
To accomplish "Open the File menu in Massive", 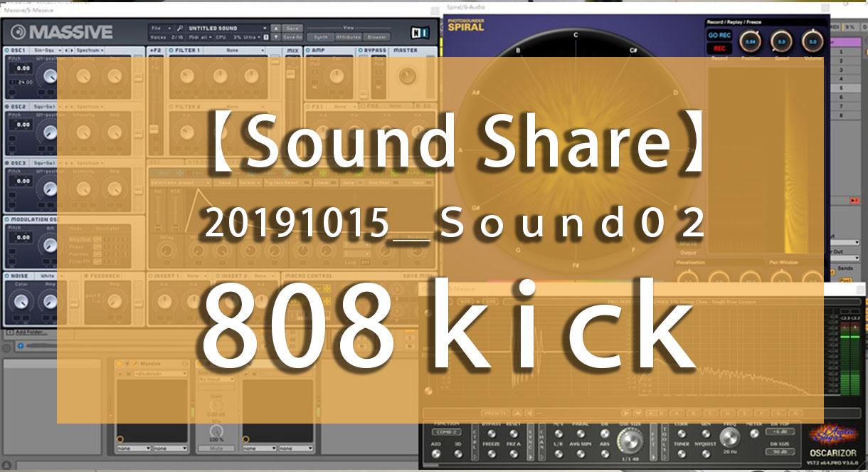I will point(161,28).
